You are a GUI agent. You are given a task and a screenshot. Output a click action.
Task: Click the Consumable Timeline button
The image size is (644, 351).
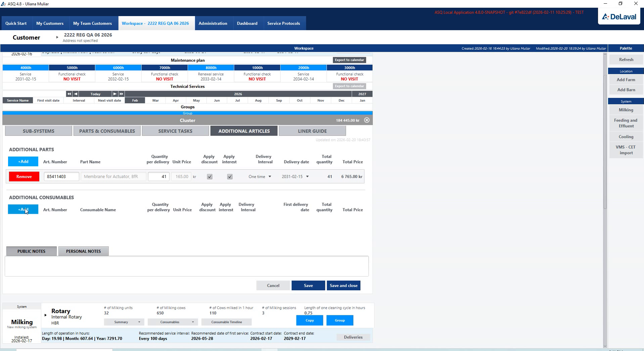tap(227, 322)
